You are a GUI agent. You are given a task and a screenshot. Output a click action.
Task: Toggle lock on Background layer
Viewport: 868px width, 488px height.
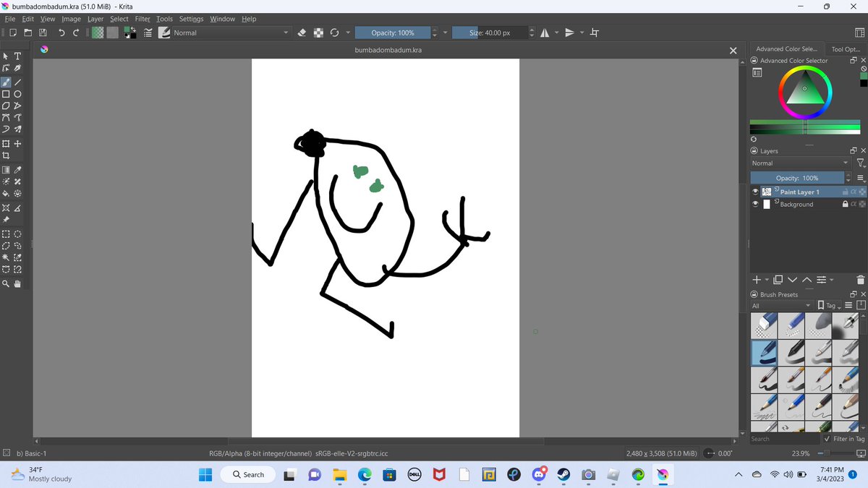click(845, 205)
